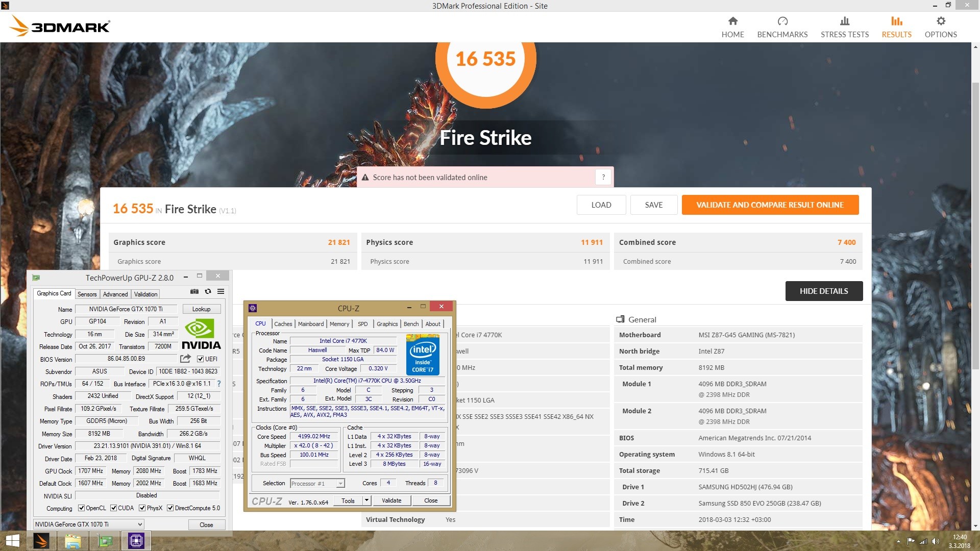Switch to SPD tab in CPU-Z
Viewport: 980px width, 551px height.
pyautogui.click(x=362, y=324)
